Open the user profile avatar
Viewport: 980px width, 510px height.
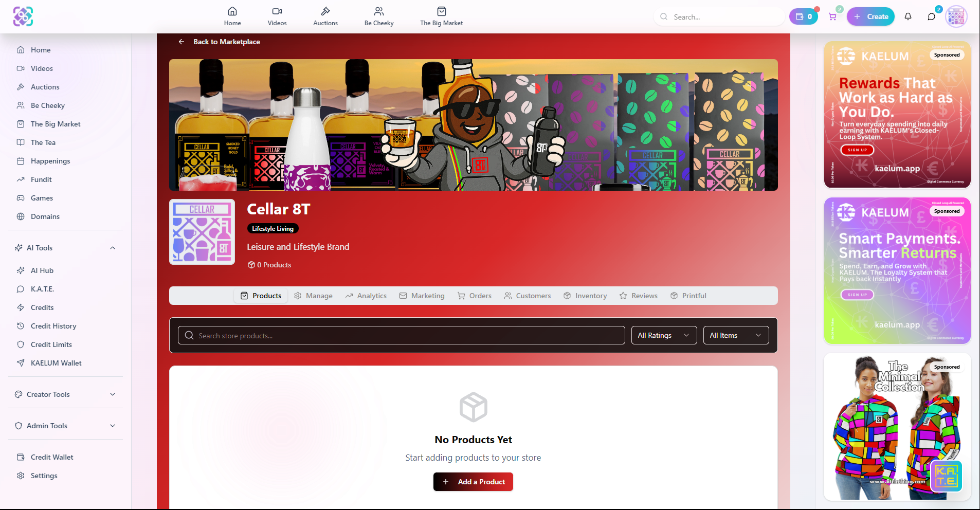(x=956, y=16)
